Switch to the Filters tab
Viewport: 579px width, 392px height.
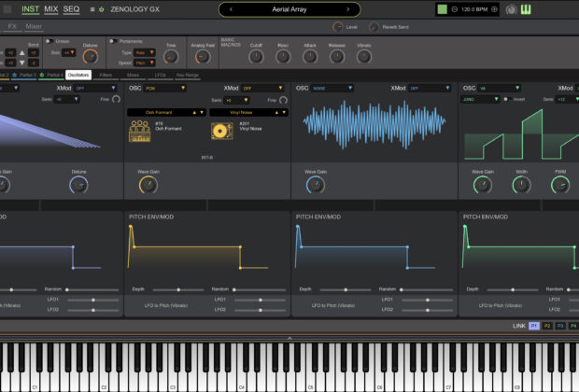tap(106, 74)
